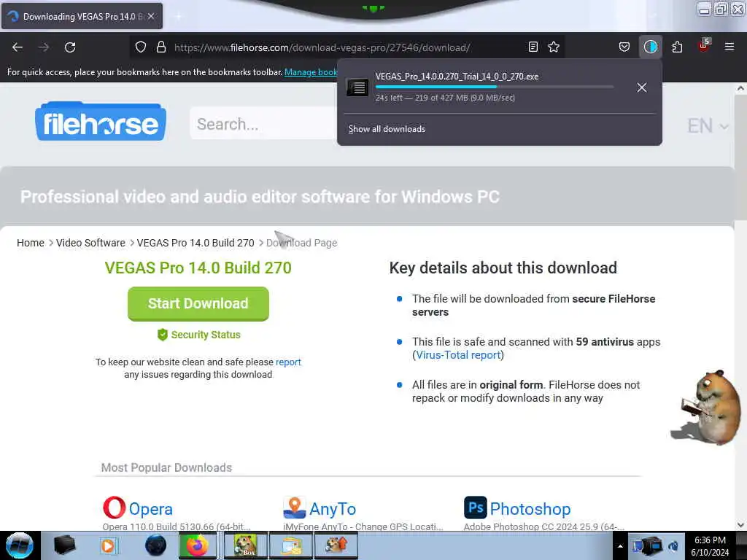
Task: Open the Opera download entry
Action: [x=150, y=509]
